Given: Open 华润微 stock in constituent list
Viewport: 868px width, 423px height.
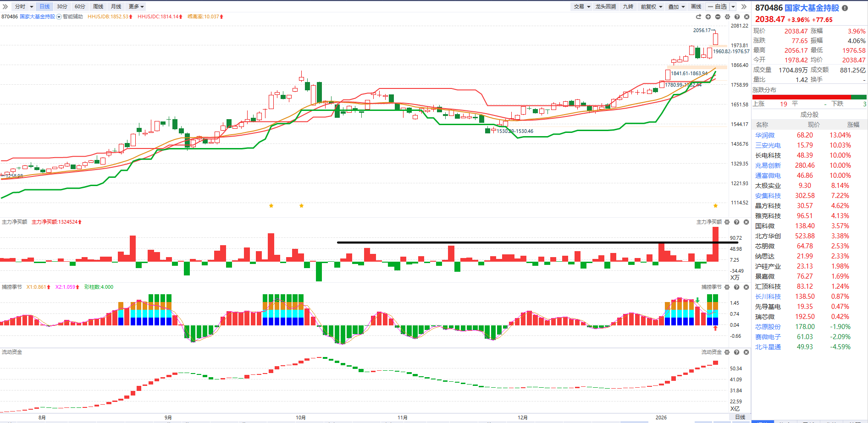Looking at the screenshot, I should click(765, 135).
